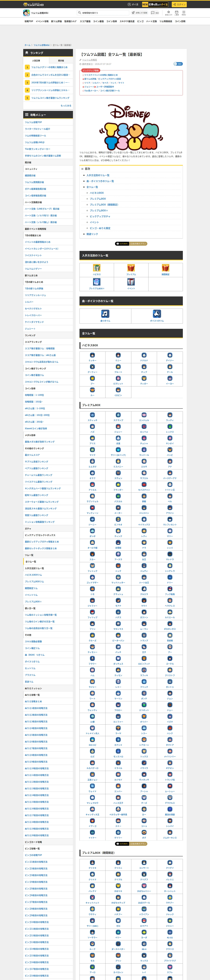This screenshot has height=980, width=210.
Task: Open スコア最強 in the top navigation
Action: coord(85,21)
